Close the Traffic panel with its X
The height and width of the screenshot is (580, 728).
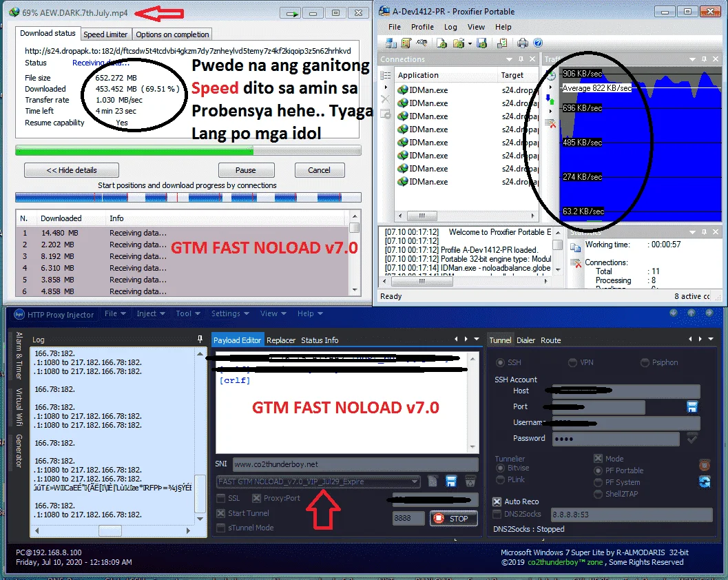tap(715, 59)
